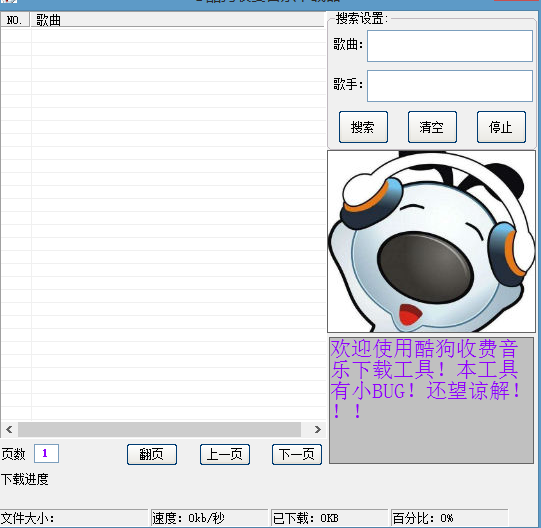Screen dimensions: 541x528
Task: Go to previous page with 上一页
Action: pyautogui.click(x=225, y=454)
